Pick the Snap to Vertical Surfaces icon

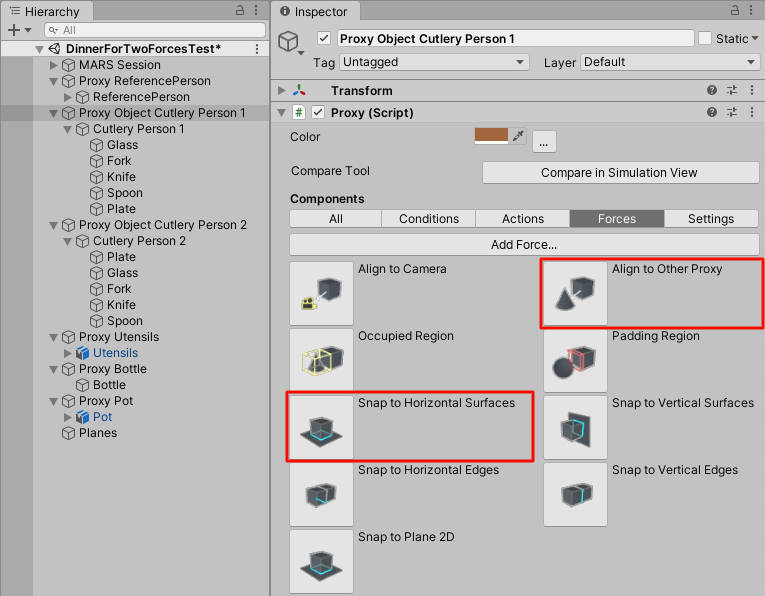[575, 428]
